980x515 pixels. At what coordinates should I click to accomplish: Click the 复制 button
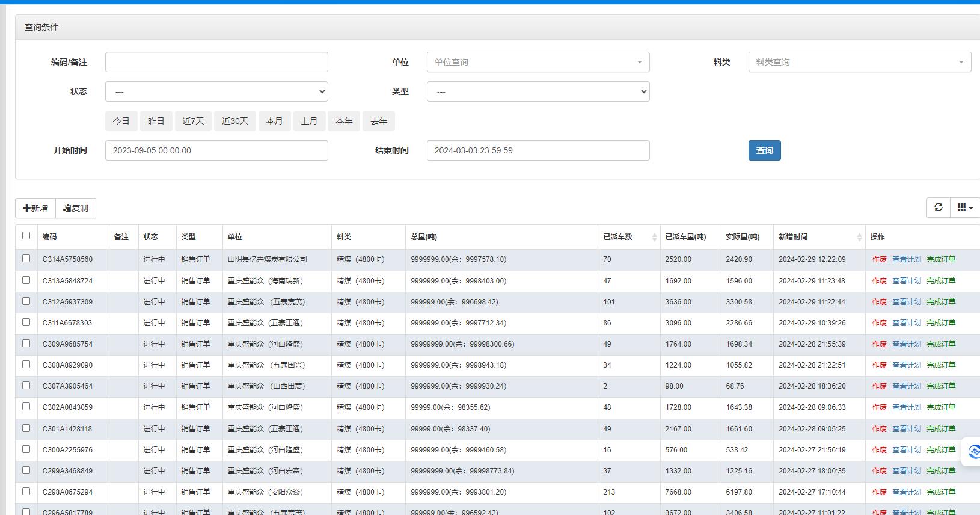76,208
